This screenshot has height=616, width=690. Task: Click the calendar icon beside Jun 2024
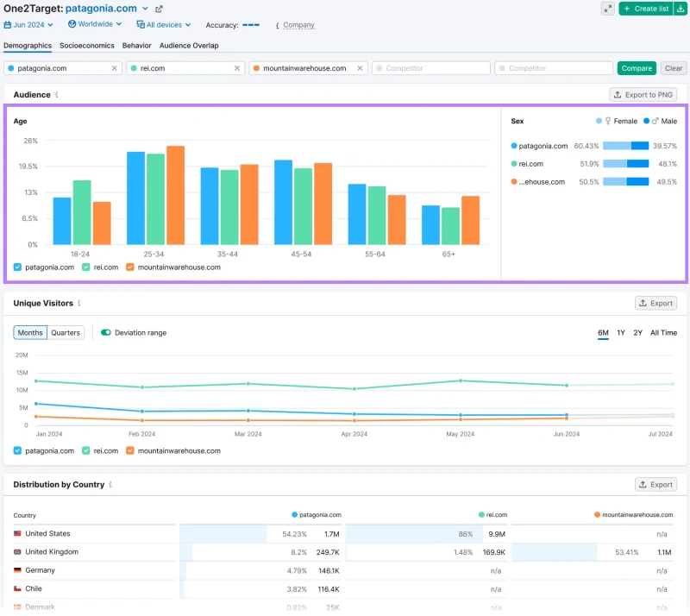pos(8,25)
